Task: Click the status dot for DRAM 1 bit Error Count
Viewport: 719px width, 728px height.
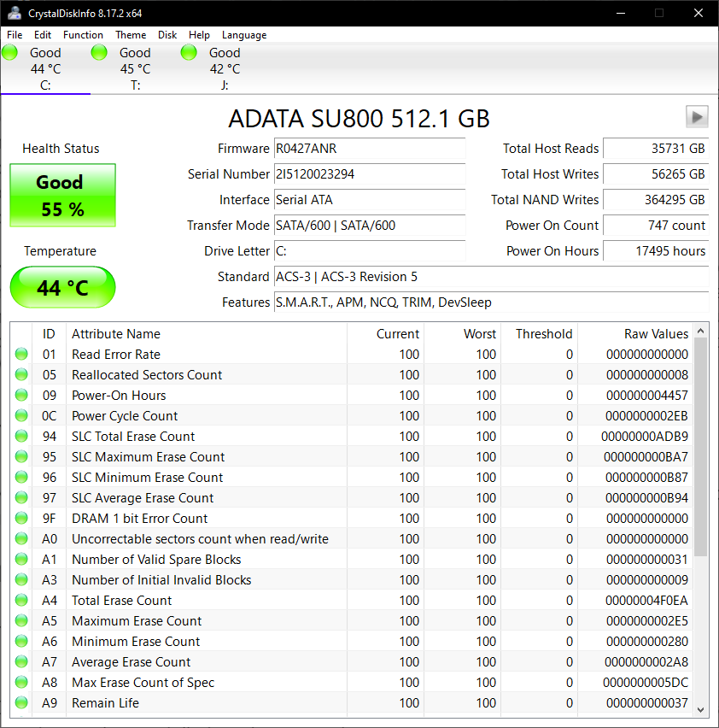Action: 21,518
